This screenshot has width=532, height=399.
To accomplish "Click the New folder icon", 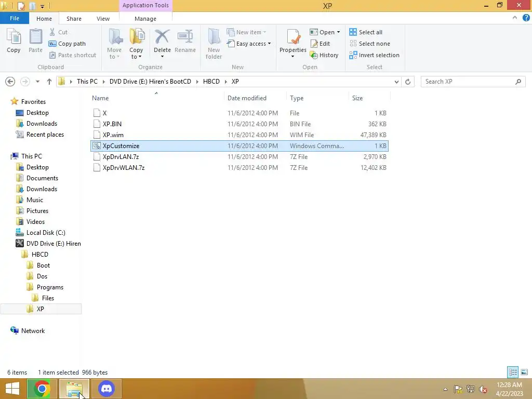I will [214, 37].
